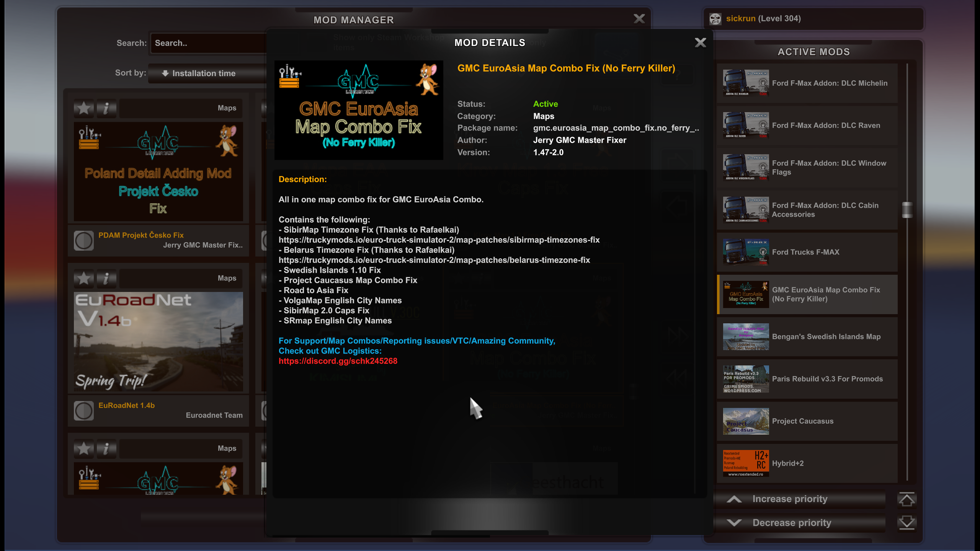Select Paris Rebuild v3.3 For Promods mod
The image size is (980, 551).
point(807,379)
